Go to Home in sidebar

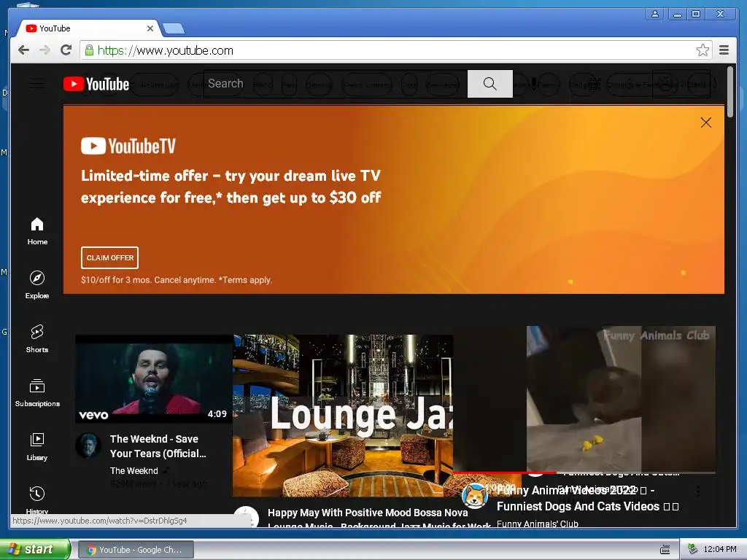tap(37, 231)
